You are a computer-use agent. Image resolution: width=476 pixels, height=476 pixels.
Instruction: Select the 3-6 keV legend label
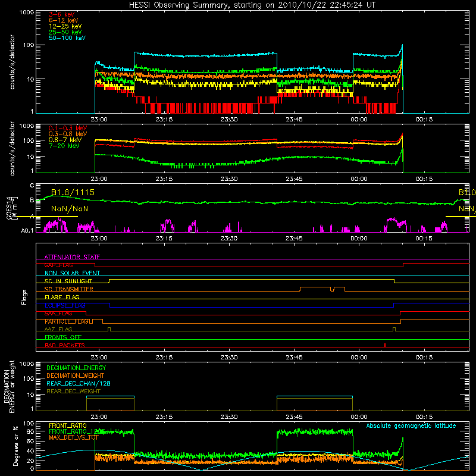(x=61, y=14)
